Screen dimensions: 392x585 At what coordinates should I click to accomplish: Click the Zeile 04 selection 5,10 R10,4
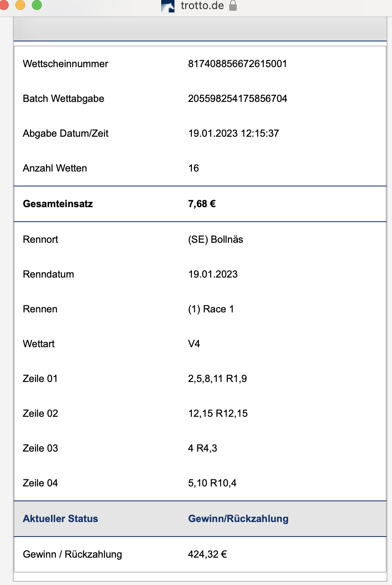point(212,483)
